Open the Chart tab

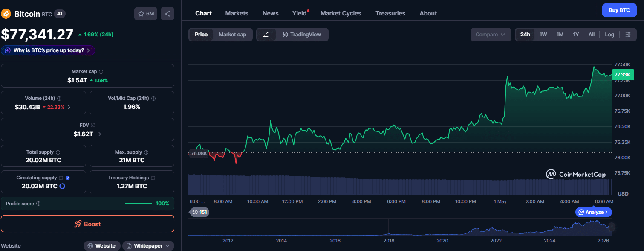203,13
